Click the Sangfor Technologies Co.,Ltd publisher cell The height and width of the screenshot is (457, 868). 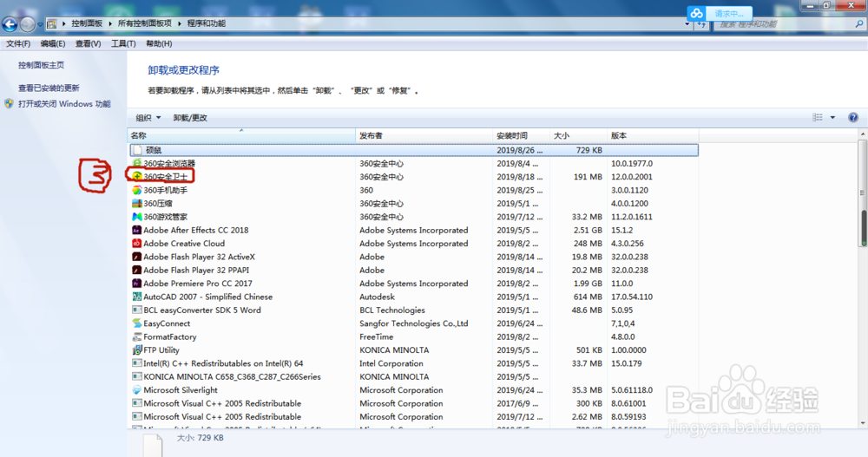413,323
